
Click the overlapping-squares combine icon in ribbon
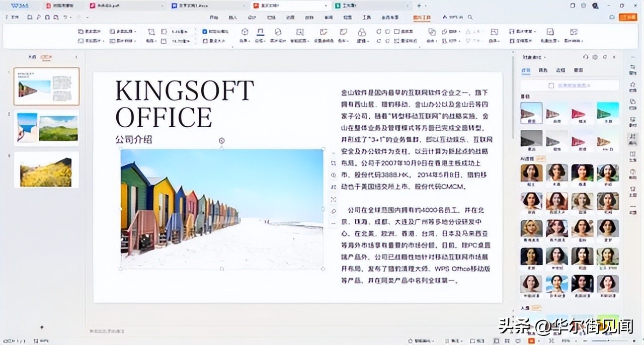pos(432,32)
